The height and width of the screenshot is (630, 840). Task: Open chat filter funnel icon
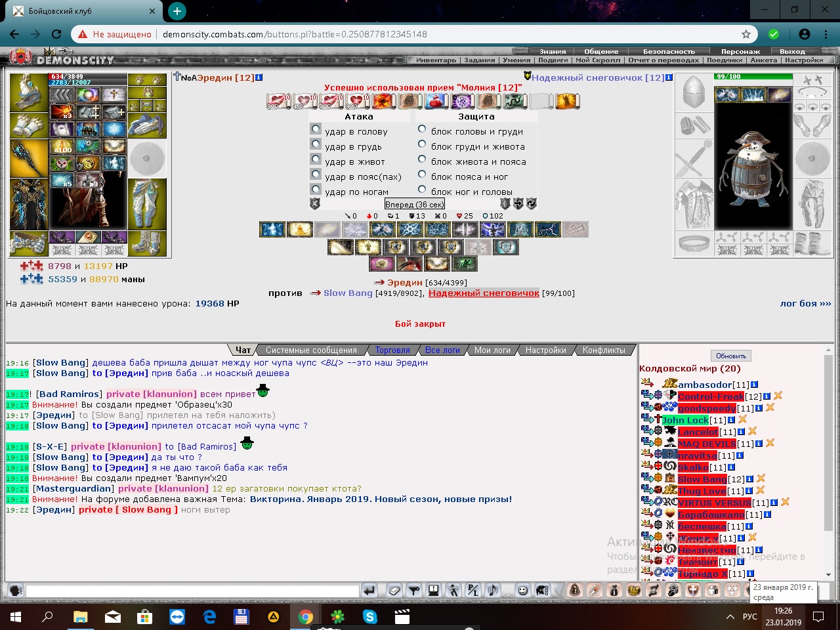pyautogui.click(x=414, y=591)
